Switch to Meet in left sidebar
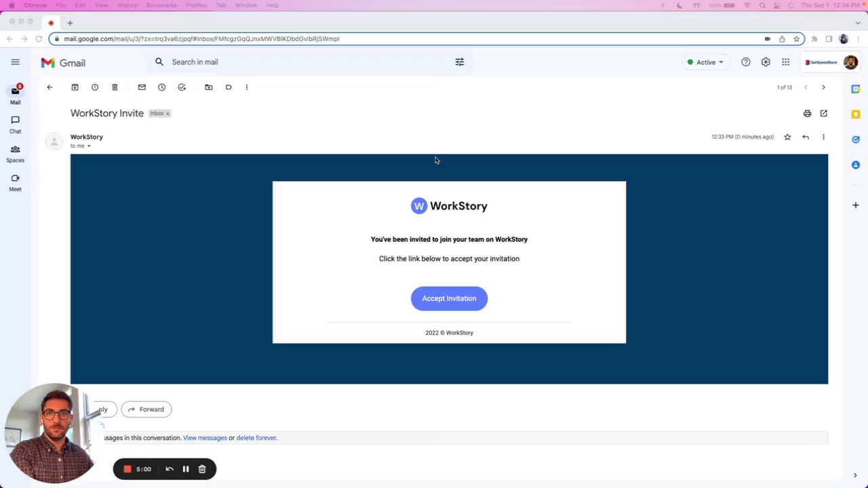Viewport: 868px width, 488px height. tap(15, 182)
